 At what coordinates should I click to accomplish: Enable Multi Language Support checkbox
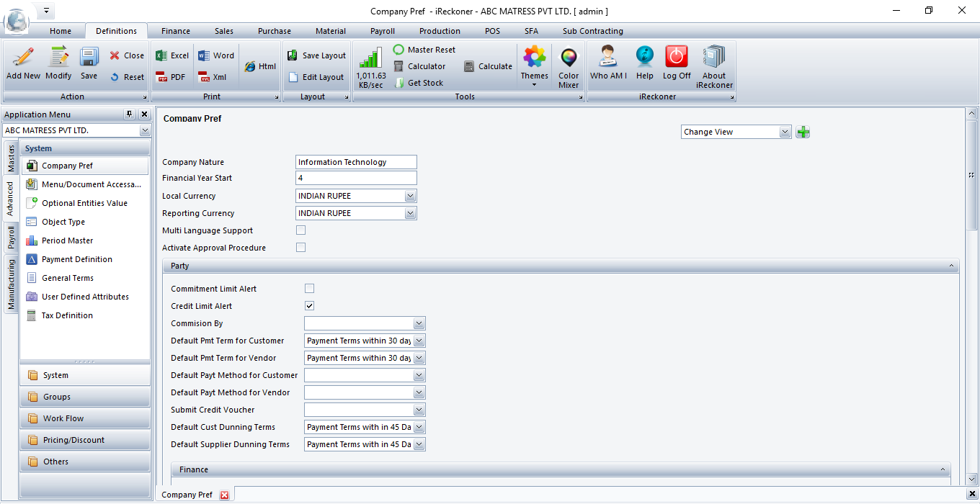pos(301,230)
